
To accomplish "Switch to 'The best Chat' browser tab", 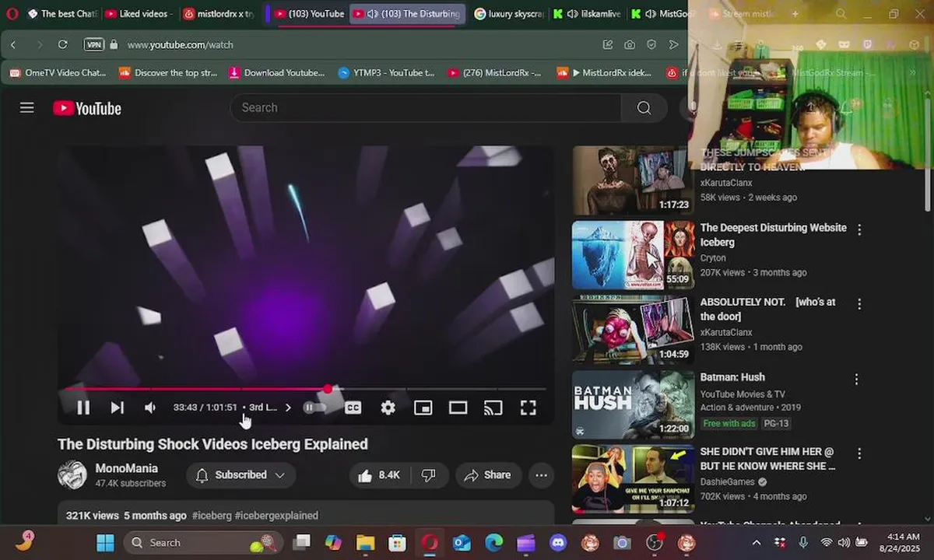I will (61, 14).
